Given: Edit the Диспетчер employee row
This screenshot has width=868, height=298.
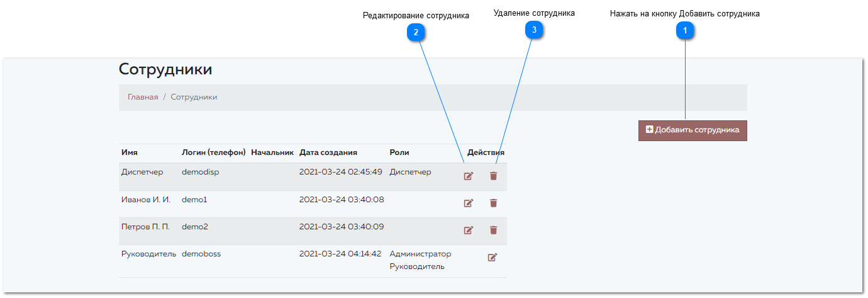Looking at the screenshot, I should [469, 176].
